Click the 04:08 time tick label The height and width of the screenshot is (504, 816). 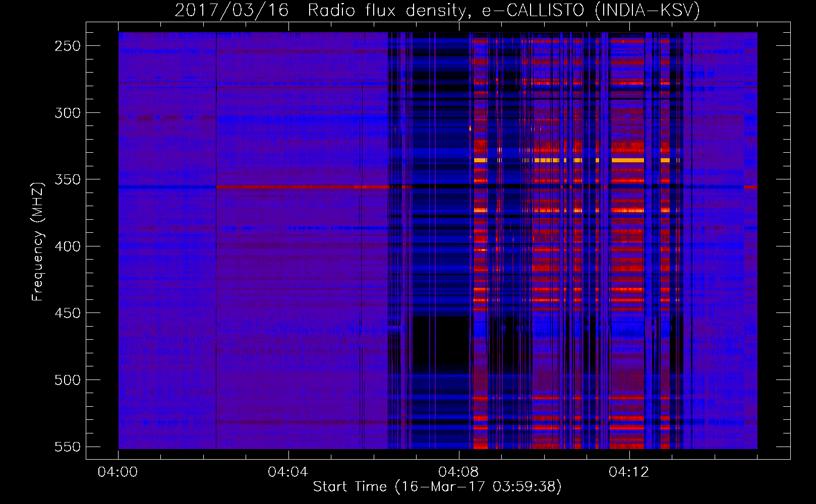[458, 472]
